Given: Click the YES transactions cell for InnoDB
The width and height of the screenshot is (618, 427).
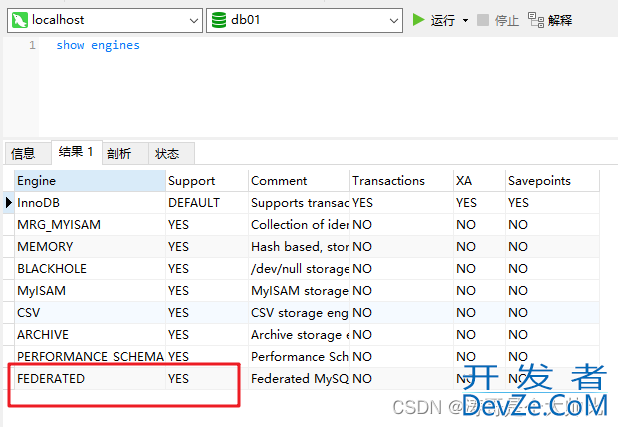Looking at the screenshot, I should point(402,203).
